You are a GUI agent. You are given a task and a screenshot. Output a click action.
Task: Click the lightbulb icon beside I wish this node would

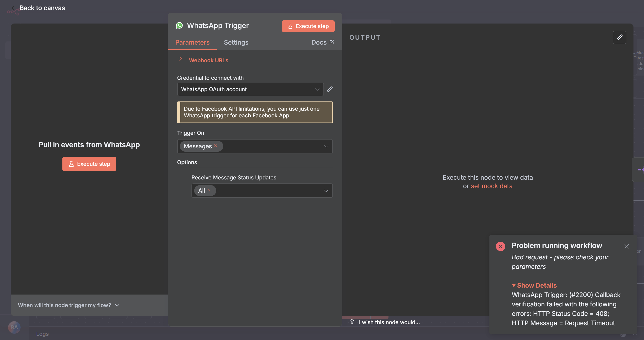pos(352,322)
